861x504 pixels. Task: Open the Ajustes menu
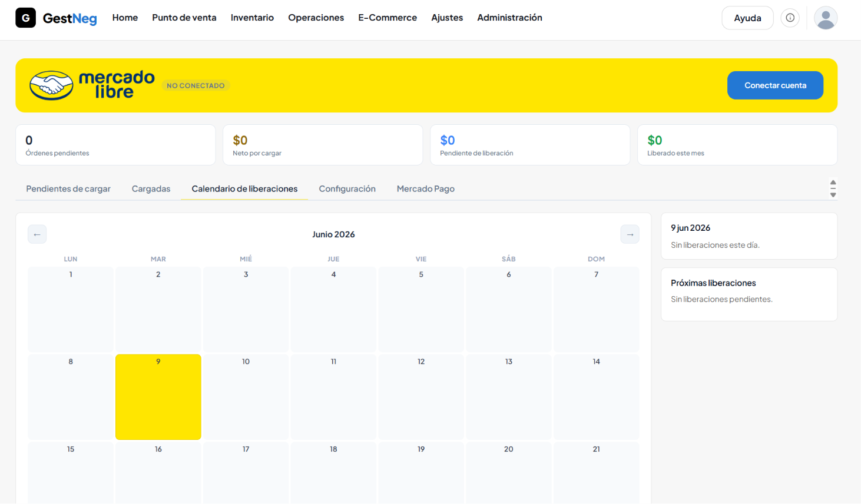(447, 18)
